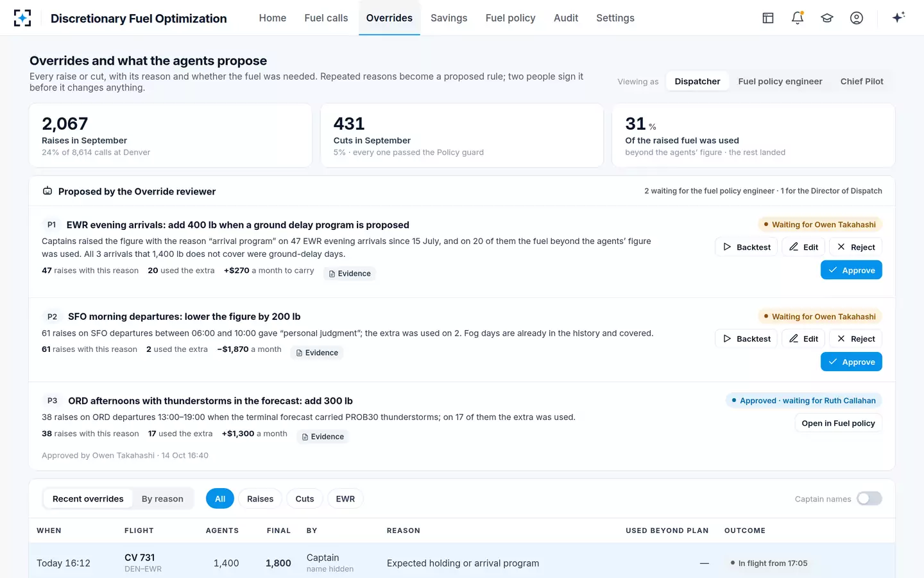Click the WHEN column header
Screen dimensions: 924x578
pyautogui.click(x=49, y=530)
